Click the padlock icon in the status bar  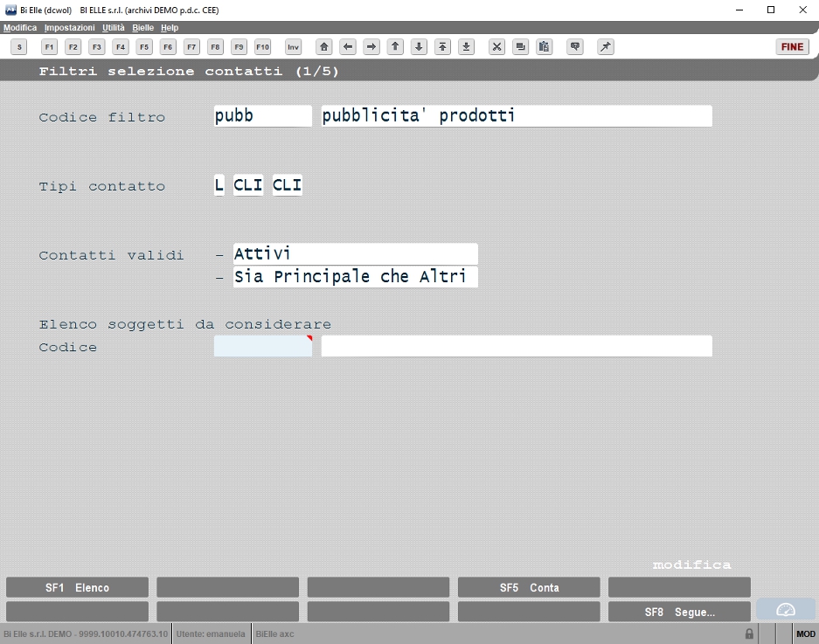[749, 634]
